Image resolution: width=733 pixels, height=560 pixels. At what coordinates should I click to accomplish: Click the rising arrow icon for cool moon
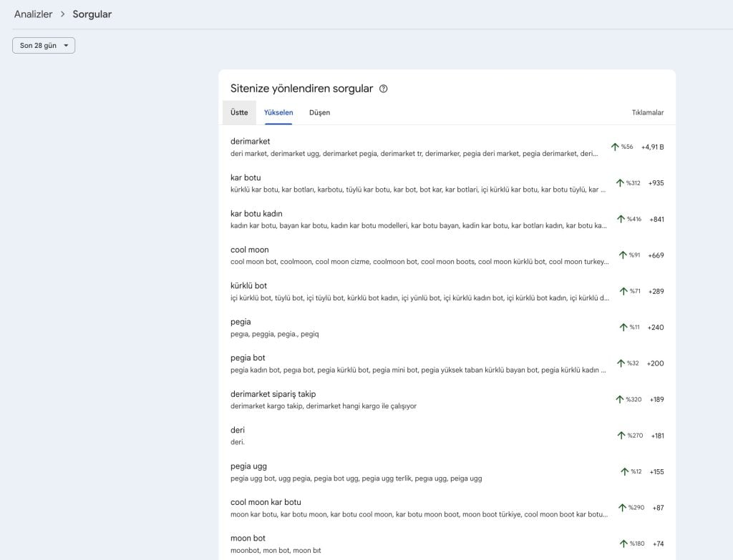tap(623, 255)
